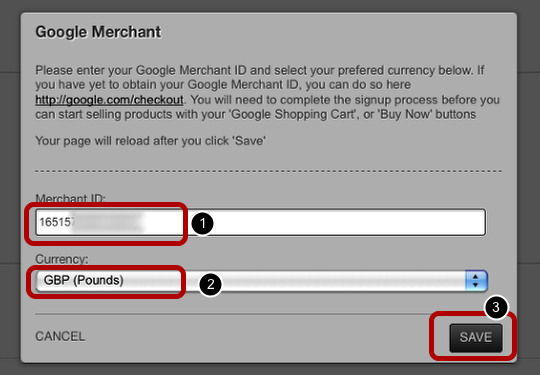This screenshot has width=540, height=375.
Task: Click the numbered marker 3 badge
Action: click(x=496, y=307)
